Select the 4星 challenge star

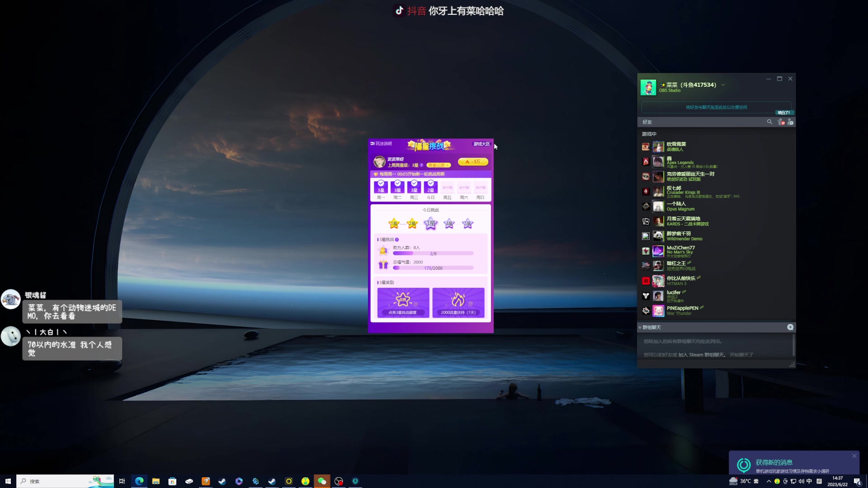449,224
